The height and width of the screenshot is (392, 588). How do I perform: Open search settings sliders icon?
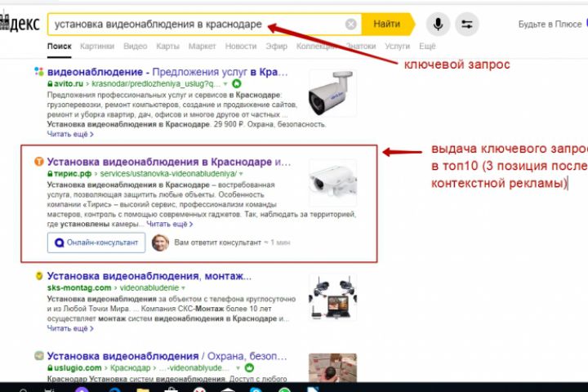coord(467,24)
